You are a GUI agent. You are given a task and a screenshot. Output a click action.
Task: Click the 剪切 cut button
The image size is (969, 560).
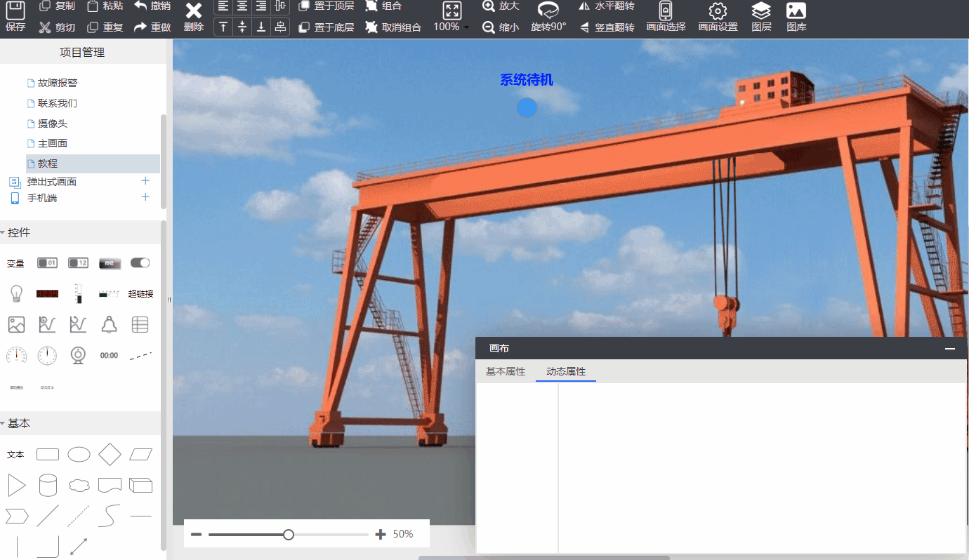click(x=57, y=27)
